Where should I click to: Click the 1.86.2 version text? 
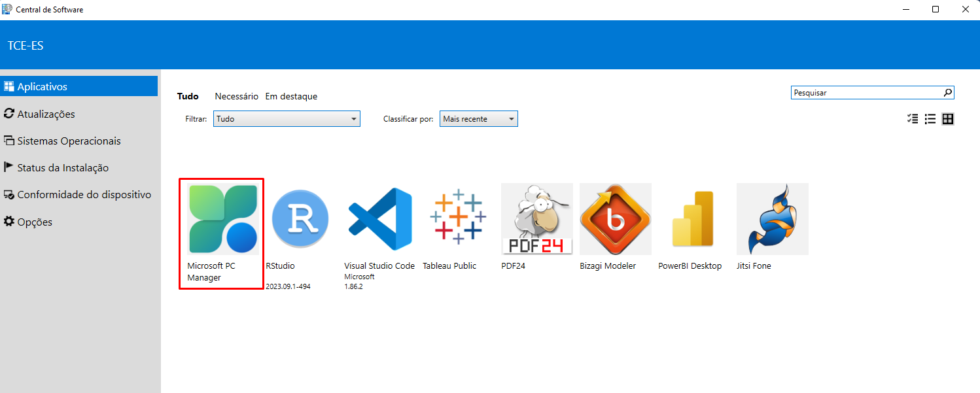353,286
